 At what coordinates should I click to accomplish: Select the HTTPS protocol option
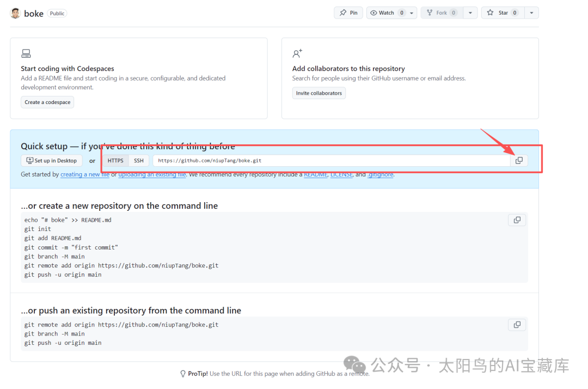115,161
